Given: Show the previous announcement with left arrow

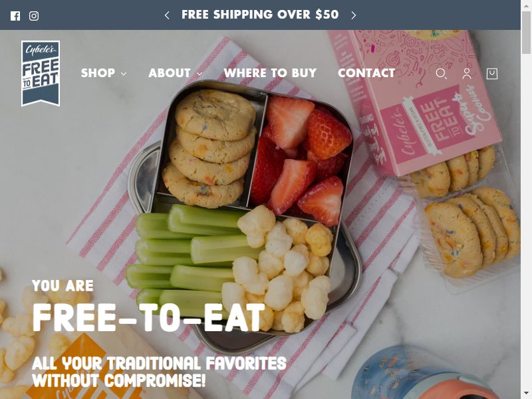Looking at the screenshot, I should pyautogui.click(x=167, y=15).
